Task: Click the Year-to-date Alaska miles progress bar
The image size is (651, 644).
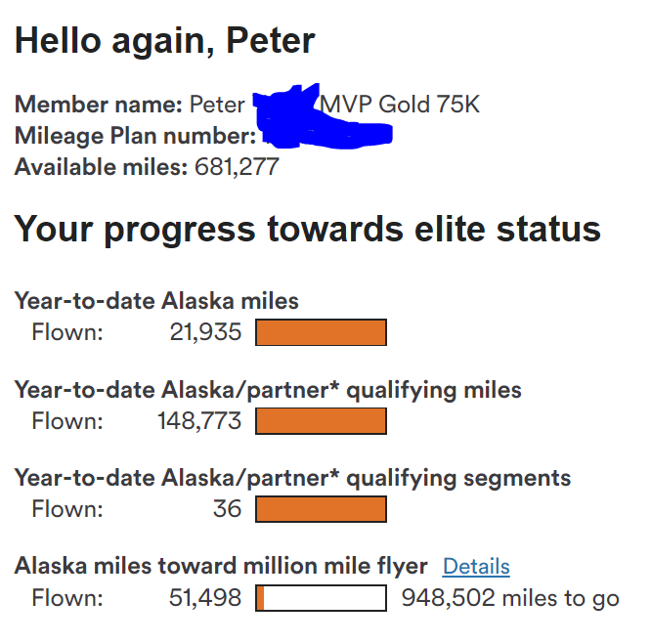Action: [x=321, y=332]
